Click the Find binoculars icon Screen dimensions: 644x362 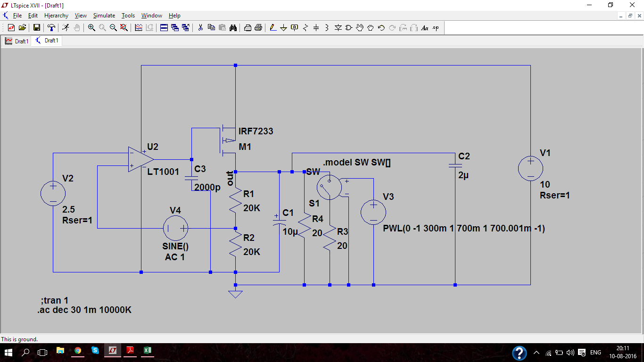coord(233,28)
